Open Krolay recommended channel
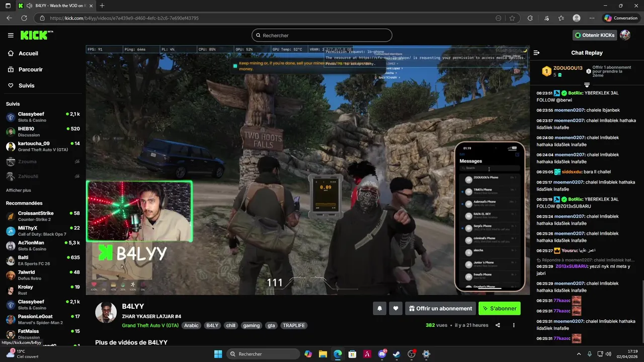The height and width of the screenshot is (362, 644). click(x=43, y=290)
